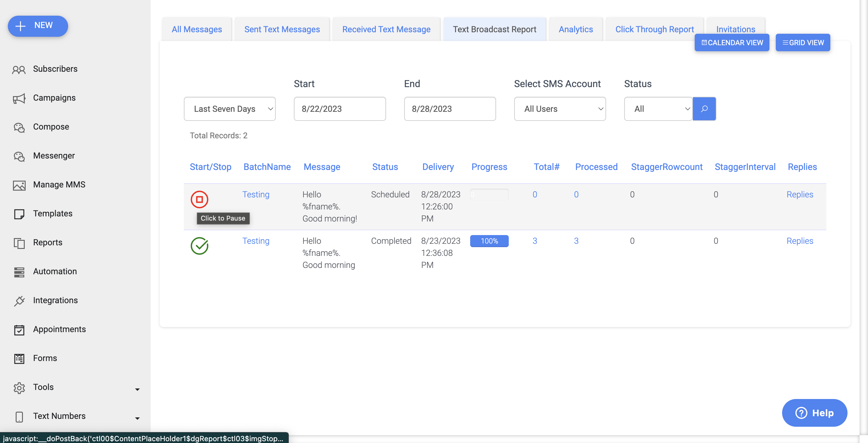Screen dimensions: 868x443
Task: Open Manage MMS image icon
Action: (x=19, y=185)
